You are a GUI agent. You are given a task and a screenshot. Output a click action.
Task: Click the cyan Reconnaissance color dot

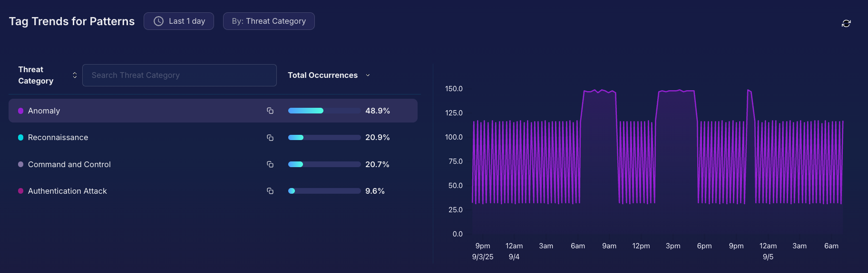tap(21, 138)
